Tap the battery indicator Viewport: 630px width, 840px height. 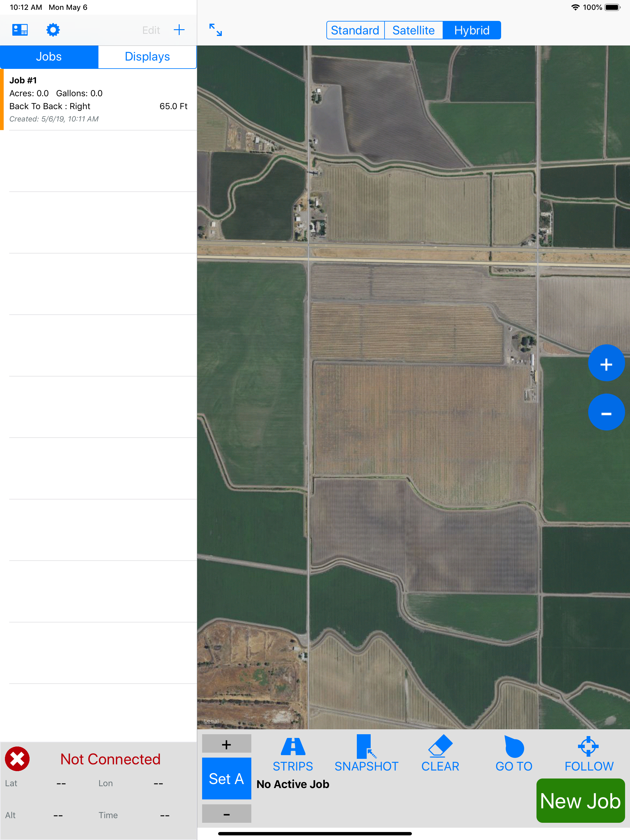(612, 7)
